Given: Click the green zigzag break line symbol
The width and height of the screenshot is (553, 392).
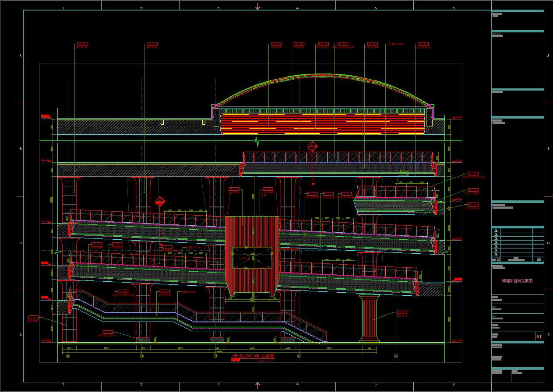Looking at the screenshot, I should pos(257,141).
